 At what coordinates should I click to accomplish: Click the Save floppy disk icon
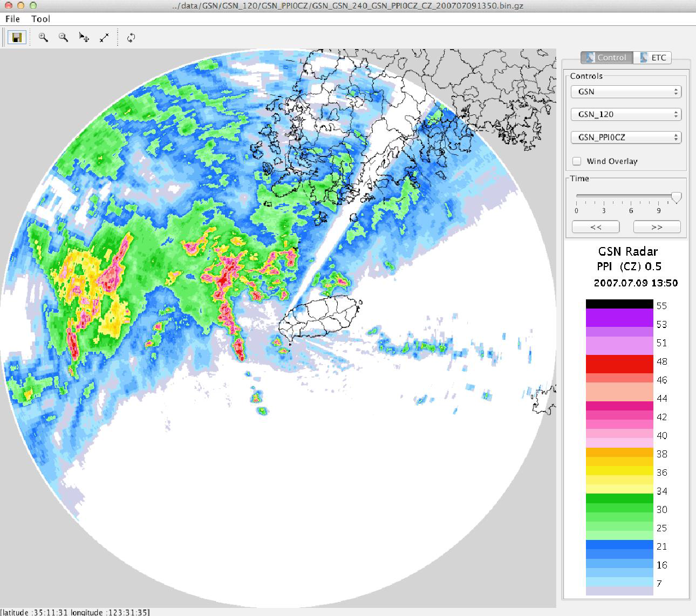(17, 38)
